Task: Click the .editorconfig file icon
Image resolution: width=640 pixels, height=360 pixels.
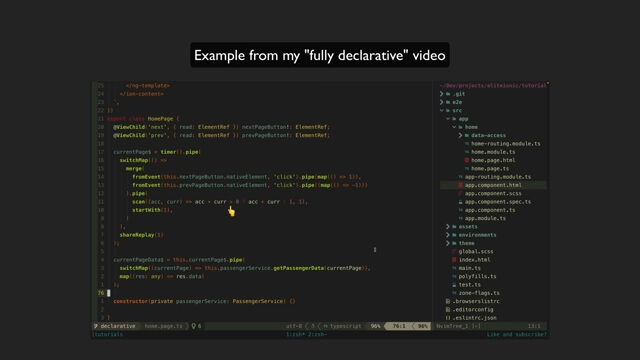Action: pyautogui.click(x=448, y=309)
